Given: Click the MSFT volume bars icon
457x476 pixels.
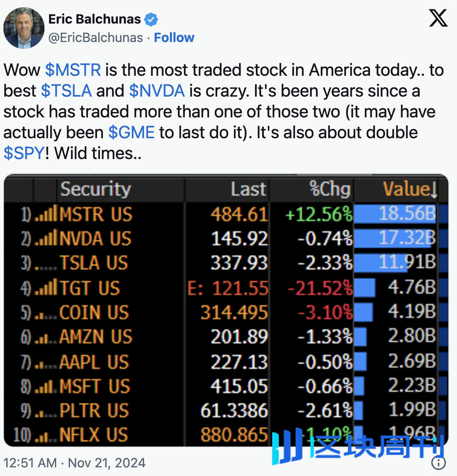Looking at the screenshot, I should (46, 386).
